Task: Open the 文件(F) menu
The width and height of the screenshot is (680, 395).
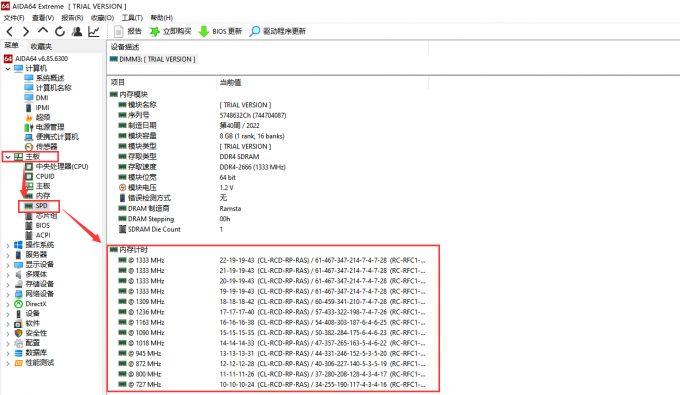Action: coord(14,18)
